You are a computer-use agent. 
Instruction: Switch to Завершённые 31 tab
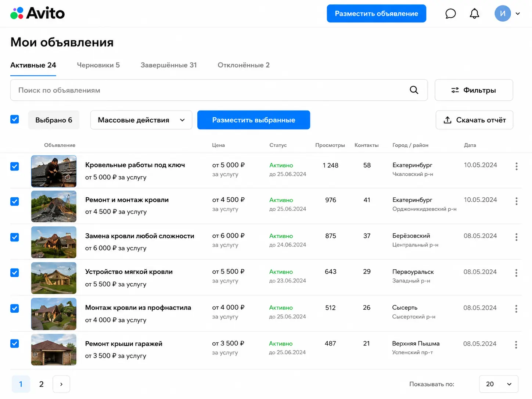pyautogui.click(x=169, y=65)
